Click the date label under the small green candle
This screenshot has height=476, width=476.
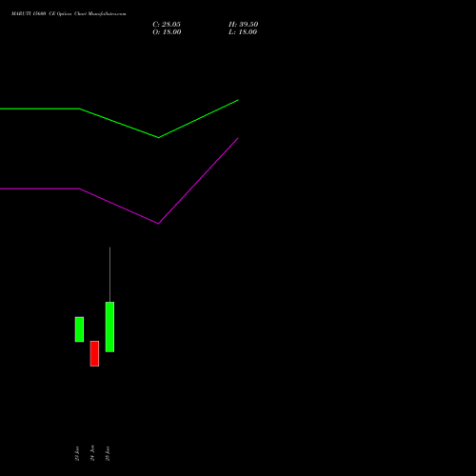(77, 453)
